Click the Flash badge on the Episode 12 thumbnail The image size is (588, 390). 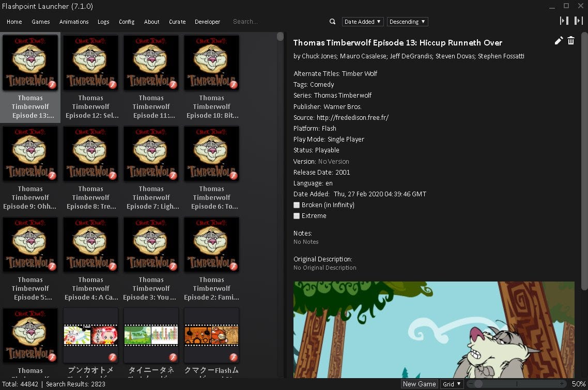(x=113, y=85)
